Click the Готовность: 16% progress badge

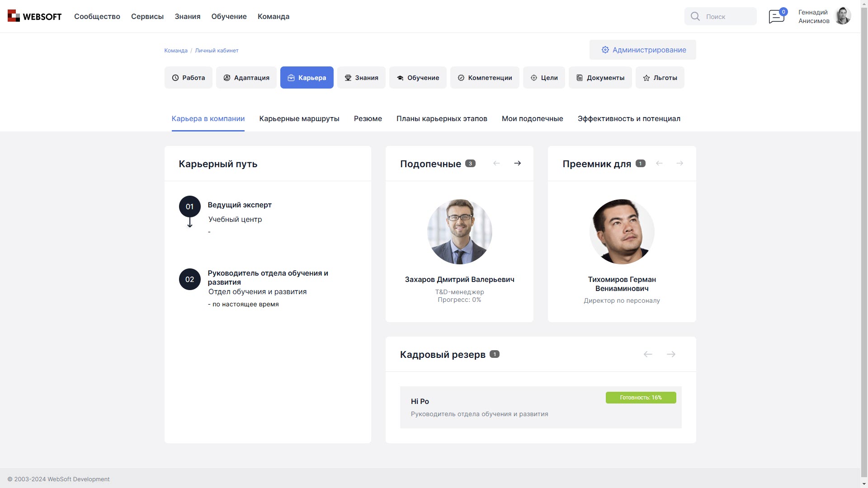641,398
